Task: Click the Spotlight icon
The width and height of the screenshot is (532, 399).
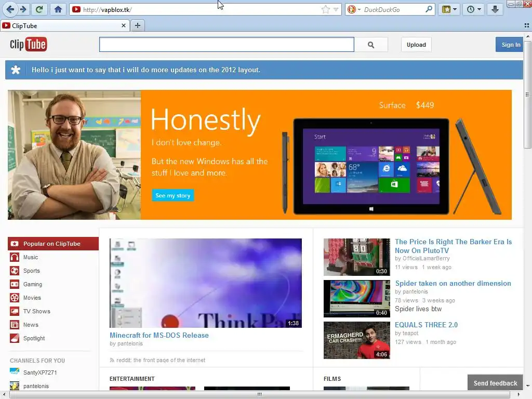Action: pyautogui.click(x=15, y=338)
